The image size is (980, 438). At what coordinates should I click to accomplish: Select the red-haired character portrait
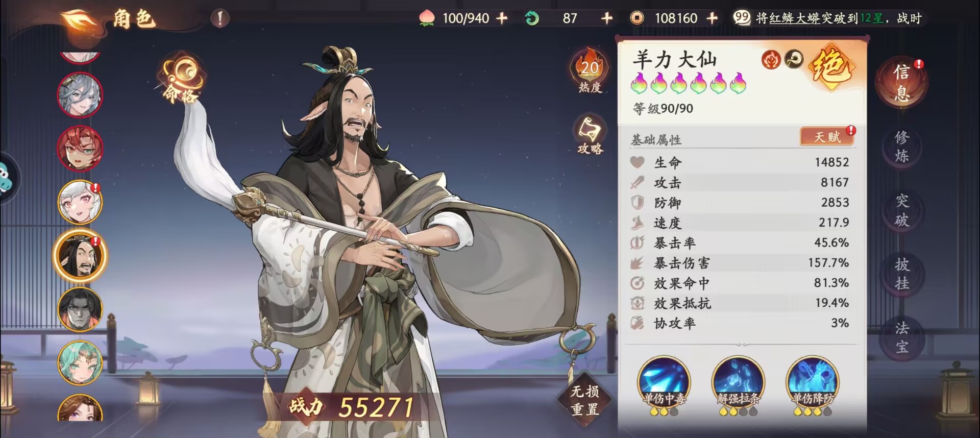[80, 148]
